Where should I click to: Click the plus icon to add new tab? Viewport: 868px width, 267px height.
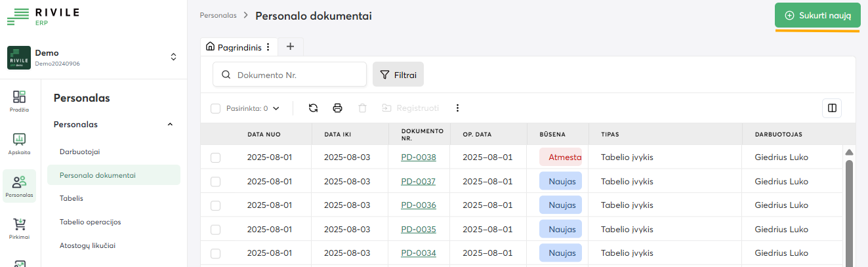click(291, 47)
